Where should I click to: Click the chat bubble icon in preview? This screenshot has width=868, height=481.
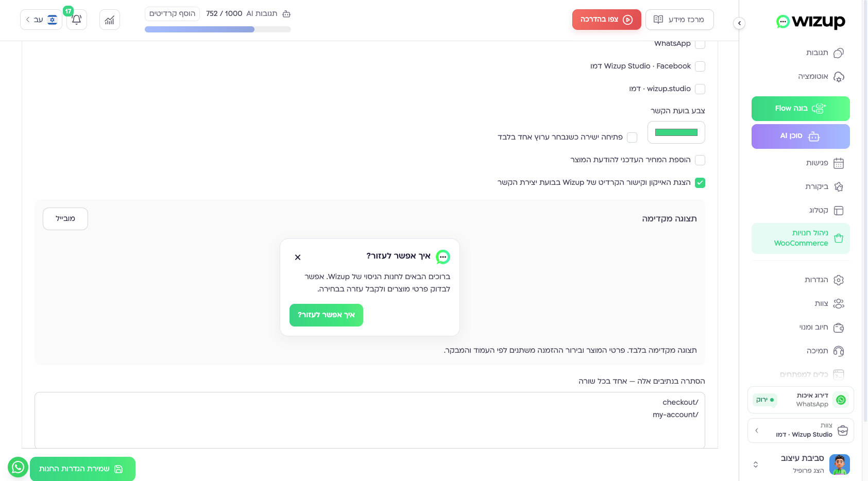(x=443, y=256)
